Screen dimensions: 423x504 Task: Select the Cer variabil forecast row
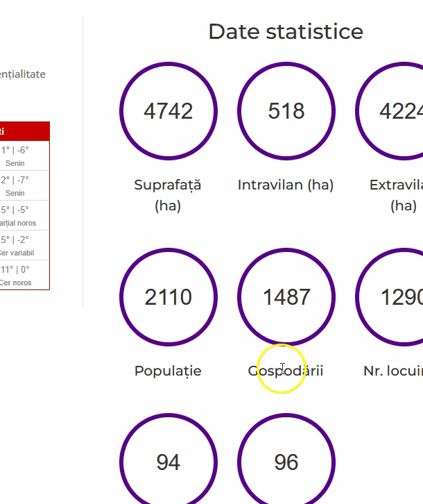[x=24, y=245]
